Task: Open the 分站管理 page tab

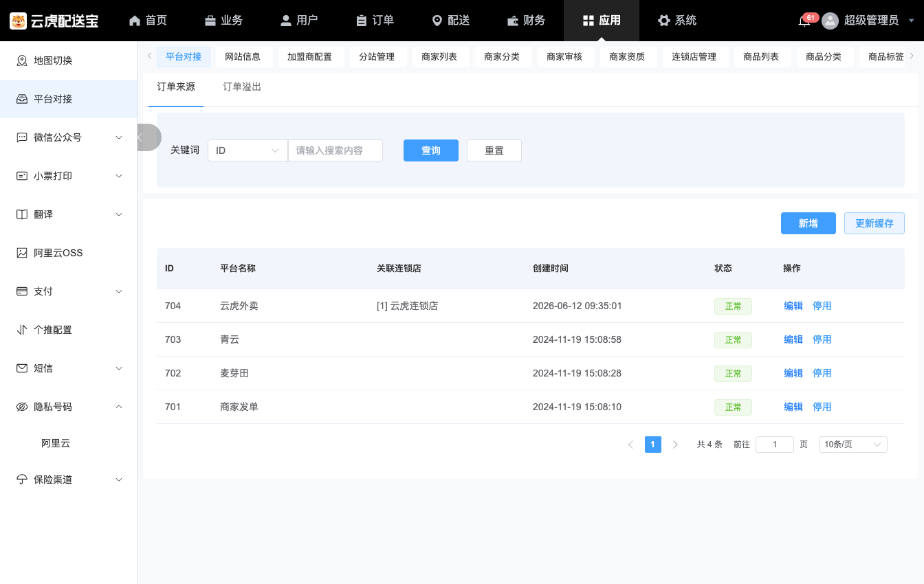Action: (x=377, y=57)
